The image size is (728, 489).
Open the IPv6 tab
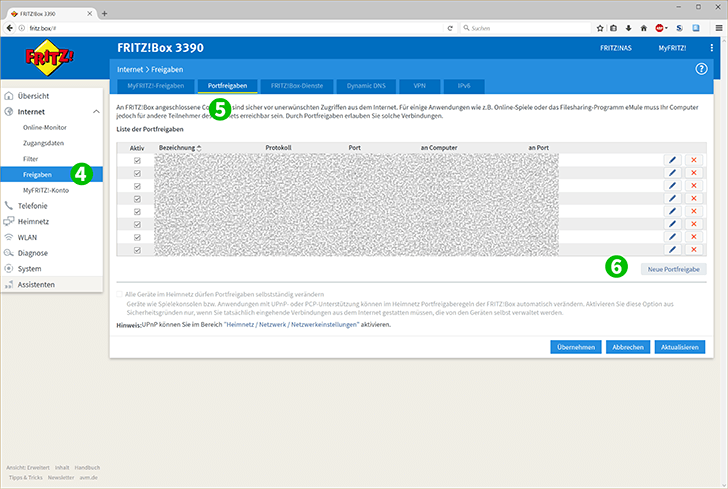coord(464,86)
